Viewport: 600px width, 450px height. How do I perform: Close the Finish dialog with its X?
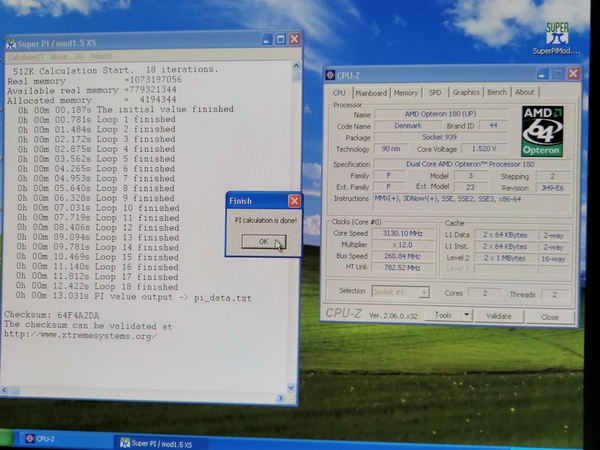294,200
